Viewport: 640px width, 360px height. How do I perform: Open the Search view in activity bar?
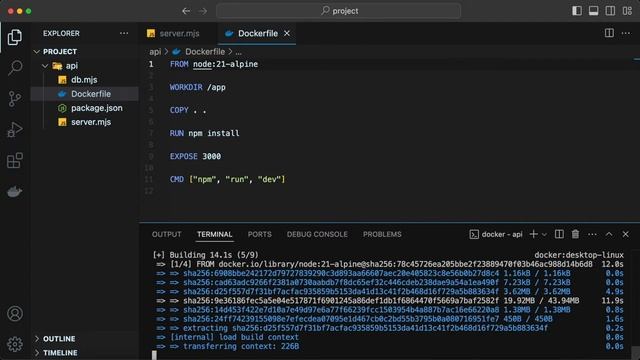(15, 68)
